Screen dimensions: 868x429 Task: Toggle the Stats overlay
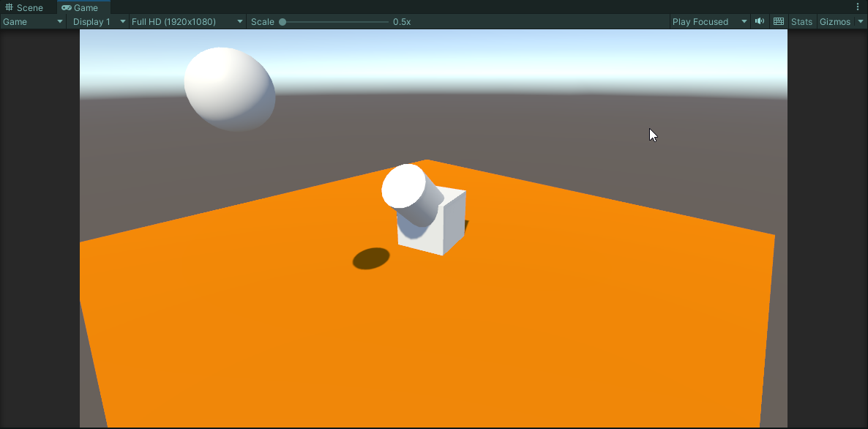[801, 21]
